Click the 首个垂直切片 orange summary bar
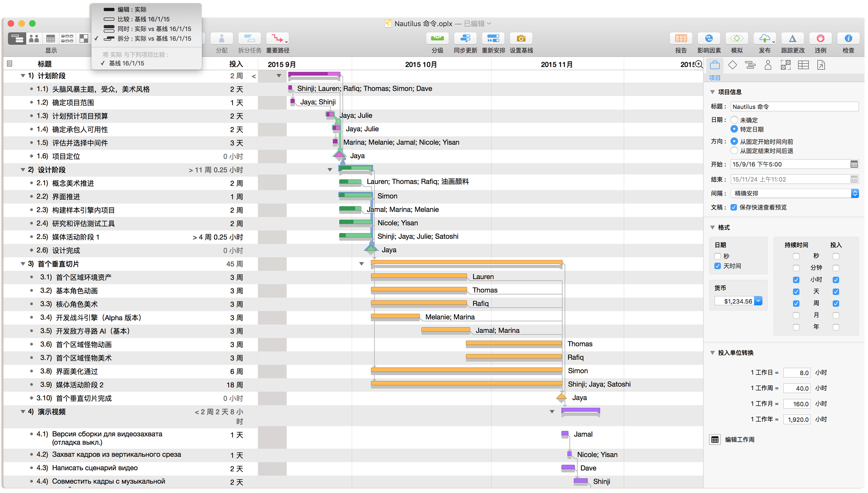 [467, 262]
